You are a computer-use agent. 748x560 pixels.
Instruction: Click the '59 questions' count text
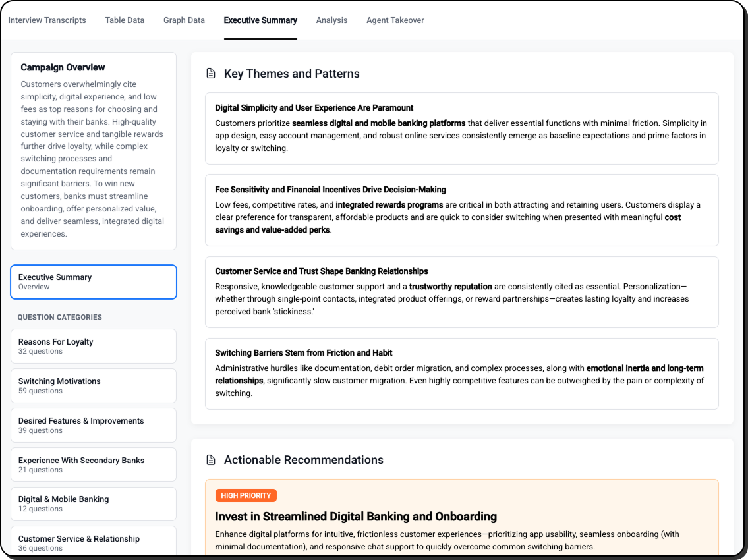(40, 391)
